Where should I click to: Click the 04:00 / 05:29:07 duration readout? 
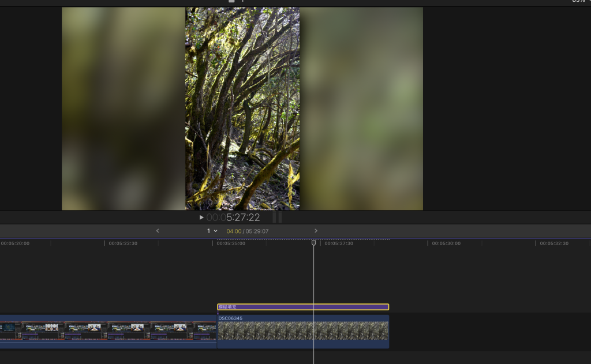pos(247,231)
